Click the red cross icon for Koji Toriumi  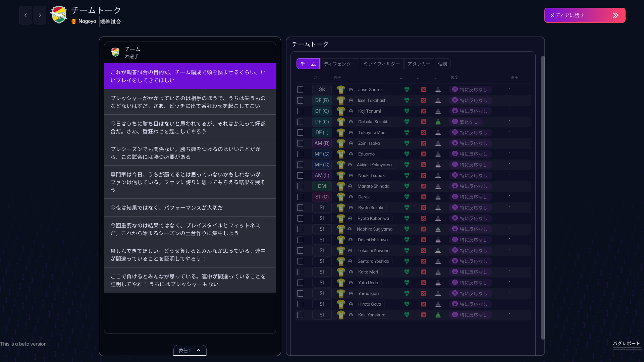[424, 111]
